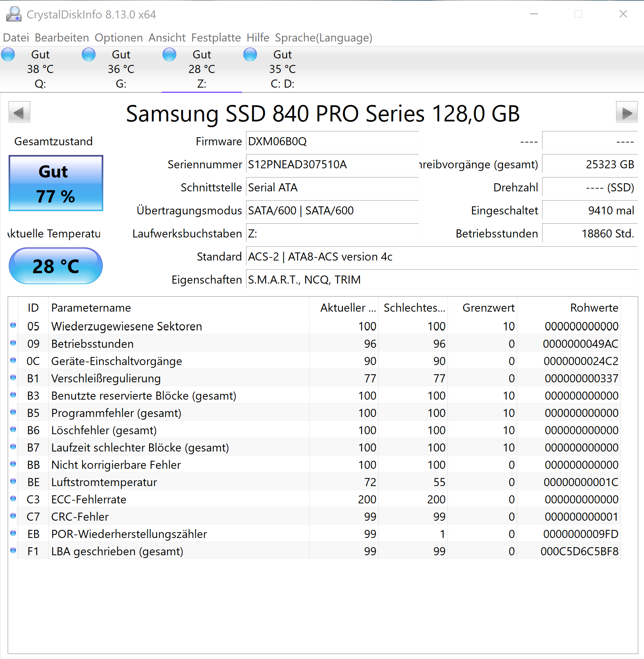Click power-on count value 9410 mal

[590, 210]
